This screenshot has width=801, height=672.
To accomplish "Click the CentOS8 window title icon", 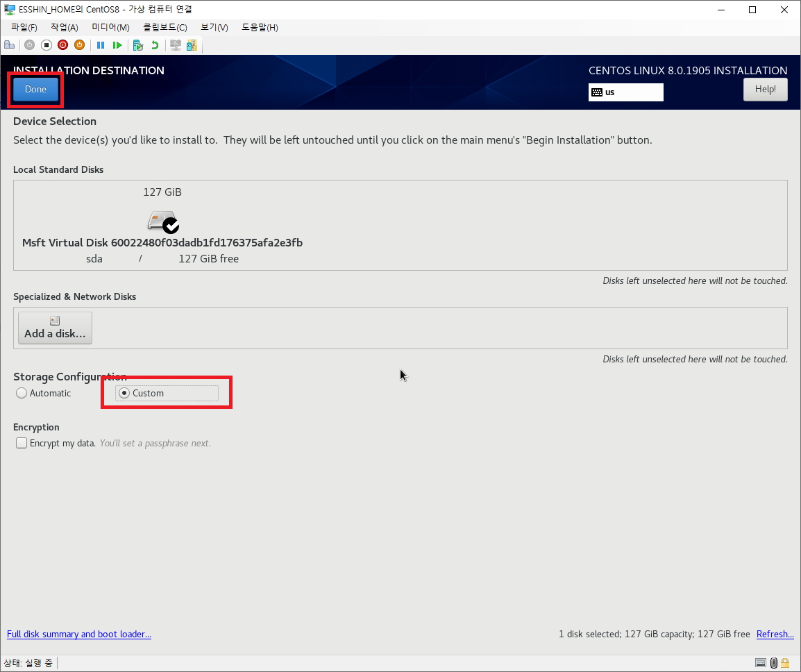I will tap(9, 9).
